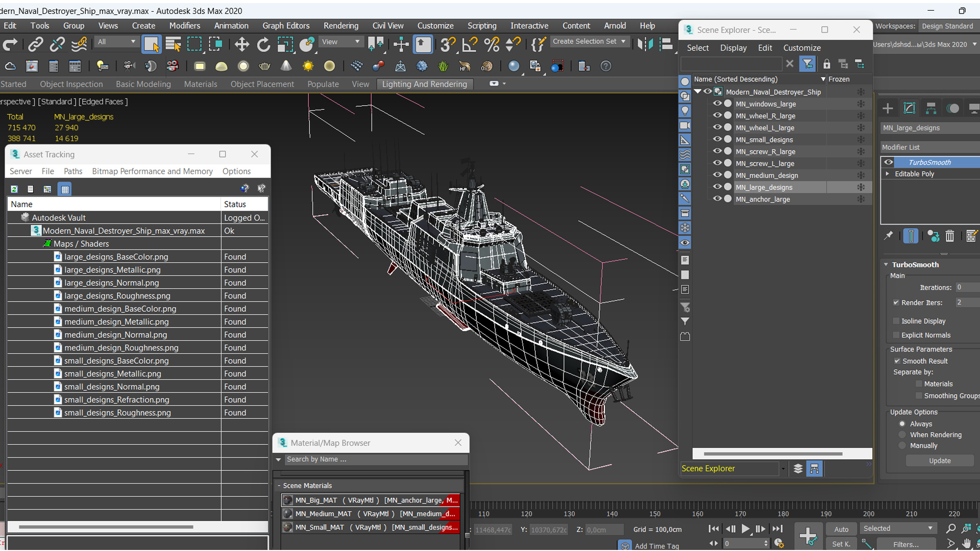This screenshot has height=551, width=980.
Task: Open the Selected key filter dropdown
Action: pos(898,529)
